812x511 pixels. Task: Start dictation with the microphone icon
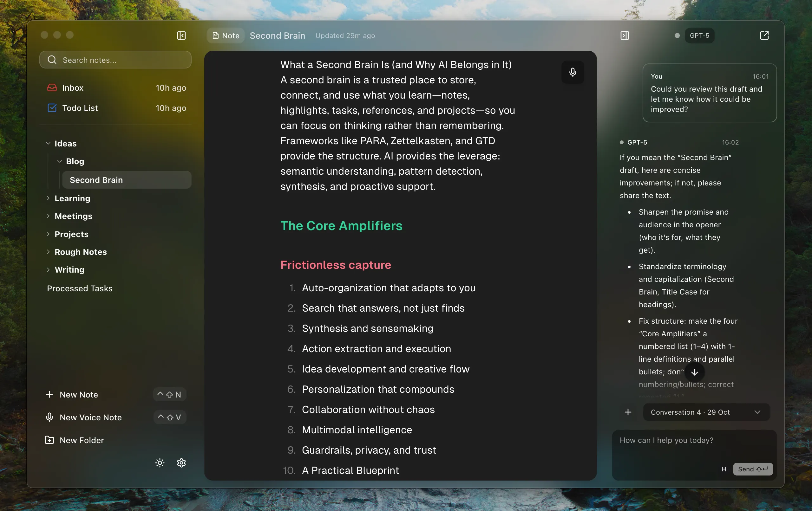[572, 72]
